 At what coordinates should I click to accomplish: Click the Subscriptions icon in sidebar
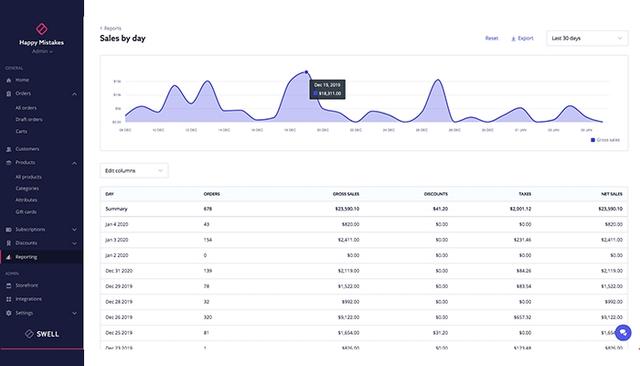pos(9,230)
